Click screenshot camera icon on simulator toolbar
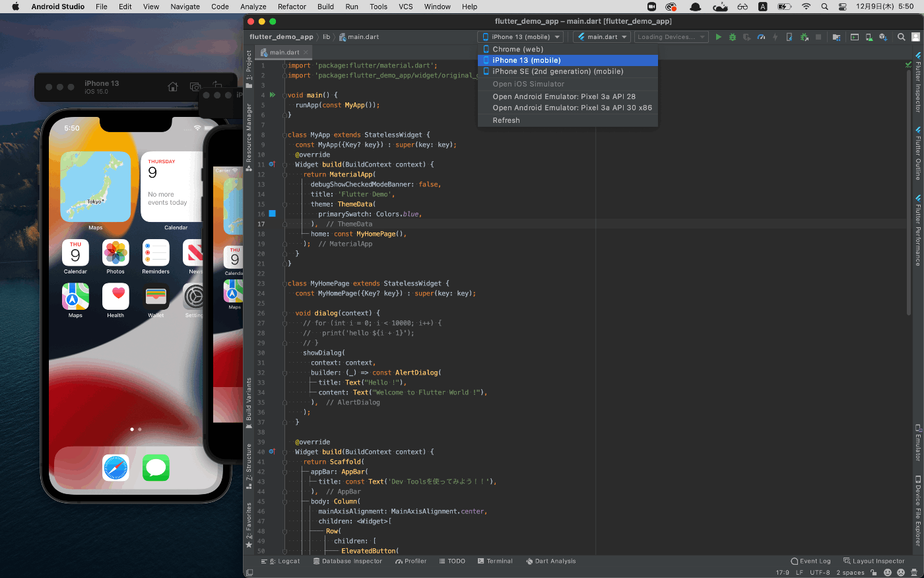The image size is (924, 578). [x=195, y=87]
